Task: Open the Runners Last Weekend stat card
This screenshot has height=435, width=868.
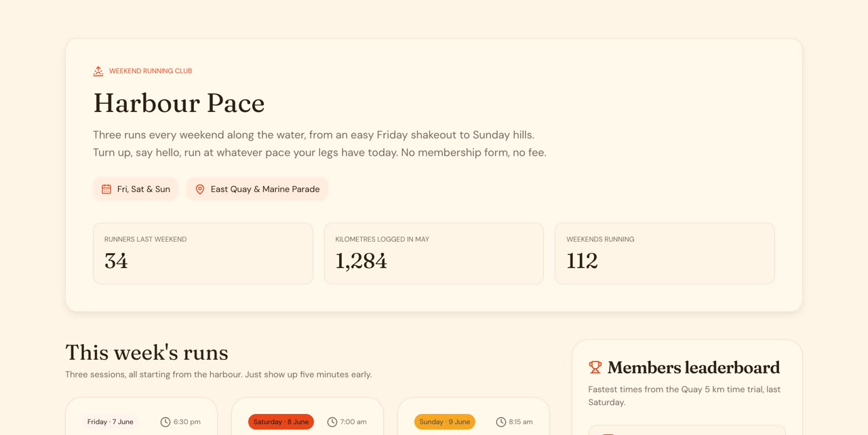Action: tap(203, 253)
